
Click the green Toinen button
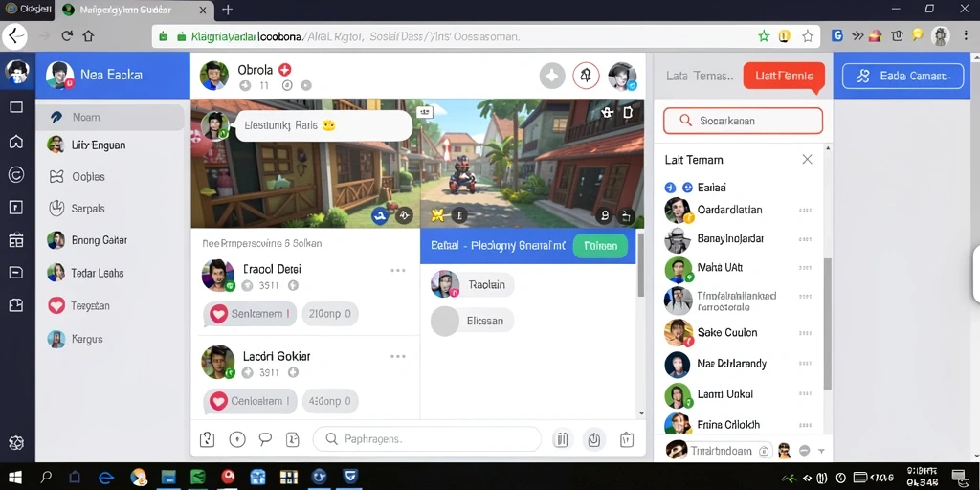point(600,246)
